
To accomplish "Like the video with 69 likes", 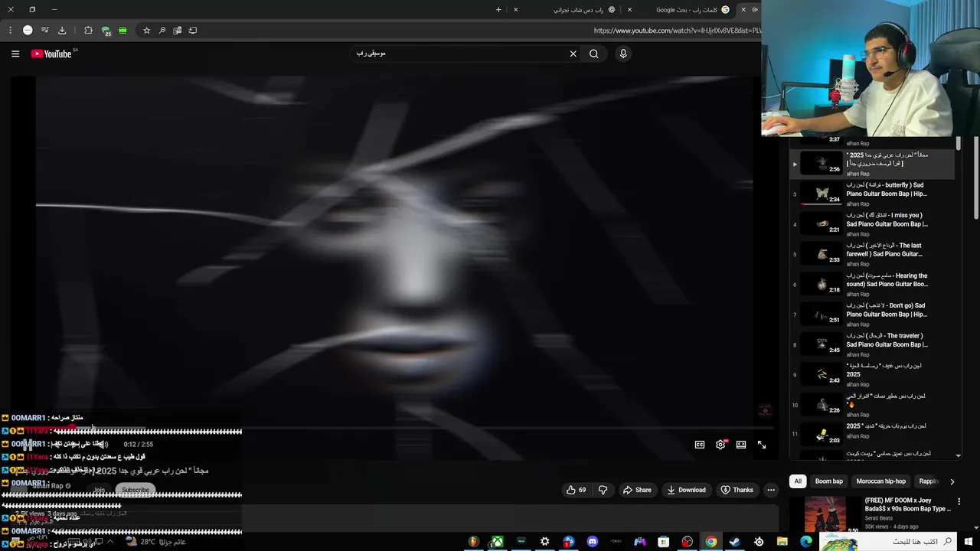I will 576,490.
